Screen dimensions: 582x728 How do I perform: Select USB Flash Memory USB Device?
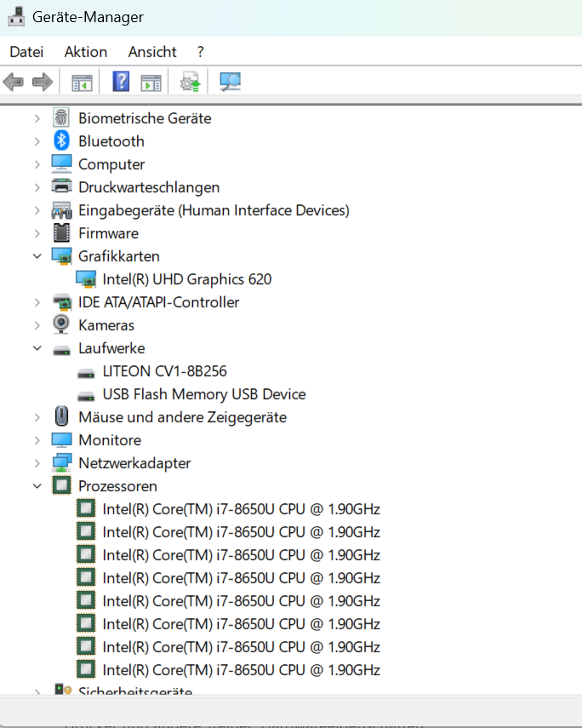204,394
